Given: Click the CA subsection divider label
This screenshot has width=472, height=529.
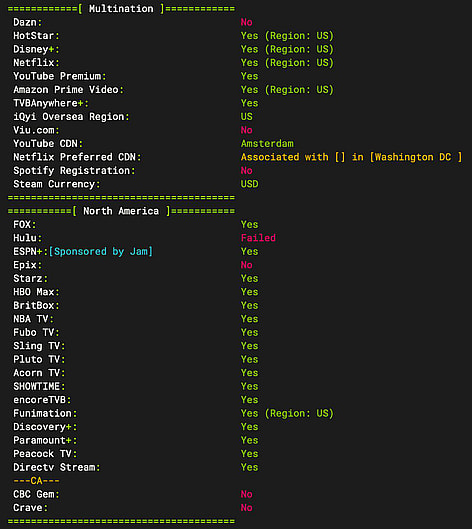Looking at the screenshot, I should 36,481.
